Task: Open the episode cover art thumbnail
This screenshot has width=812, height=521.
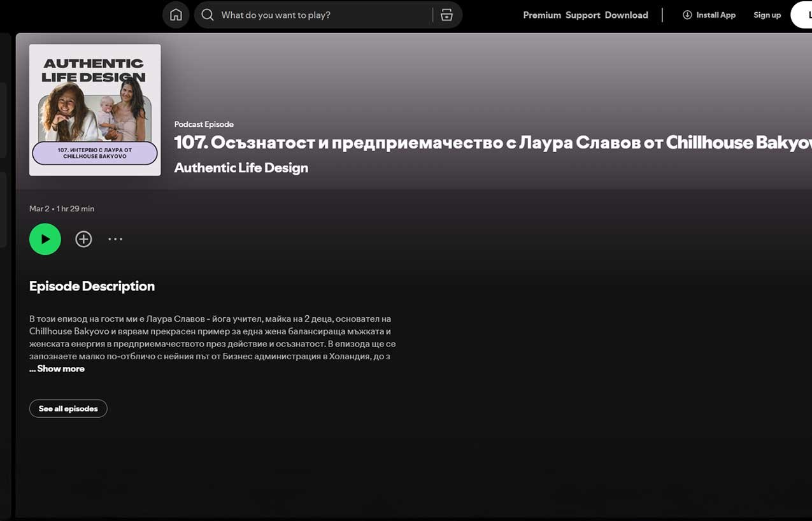Action: pyautogui.click(x=94, y=110)
